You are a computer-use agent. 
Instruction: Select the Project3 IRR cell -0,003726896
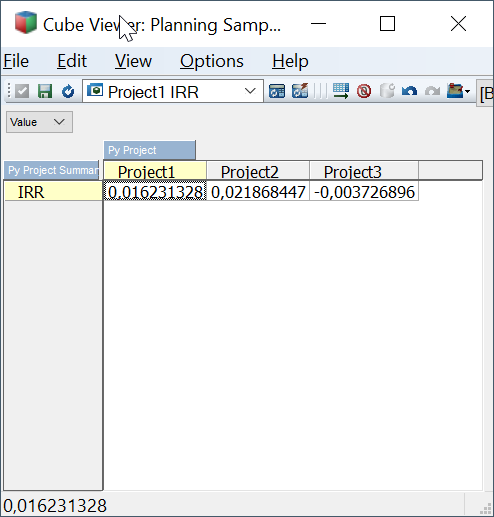364,191
